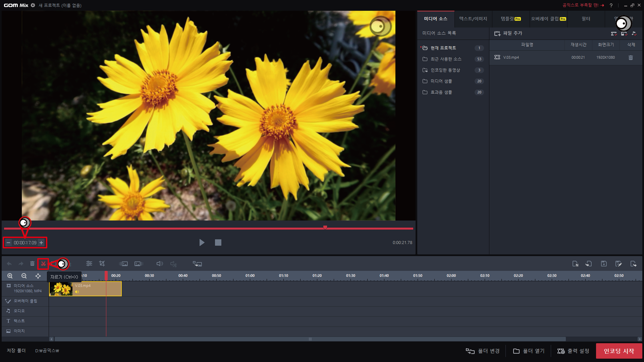Click the volume speaker icon in toolbar
Image resolution: width=644 pixels, height=362 pixels.
[160, 264]
